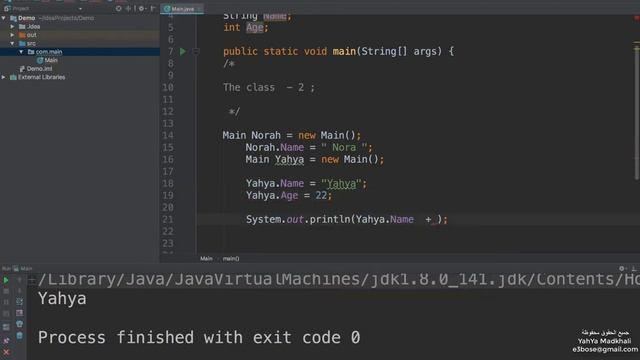
Task: Rerun the Main program in Run panel
Action: click(x=6, y=280)
